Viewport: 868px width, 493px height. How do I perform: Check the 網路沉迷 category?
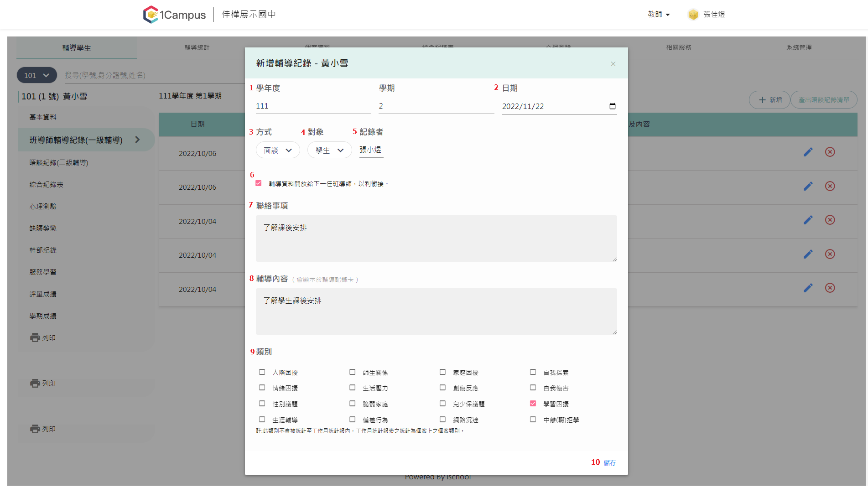[x=442, y=420]
